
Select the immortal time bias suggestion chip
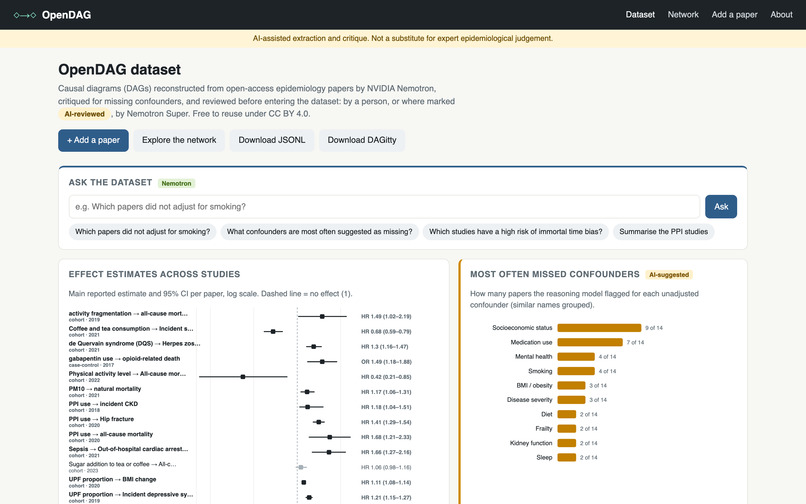pos(516,231)
